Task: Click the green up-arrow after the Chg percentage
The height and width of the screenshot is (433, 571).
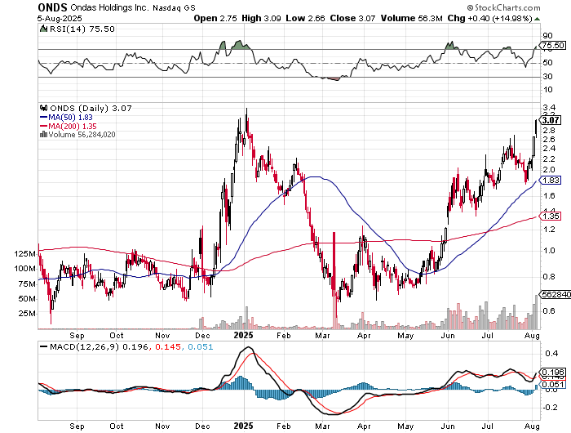Action: point(537,19)
